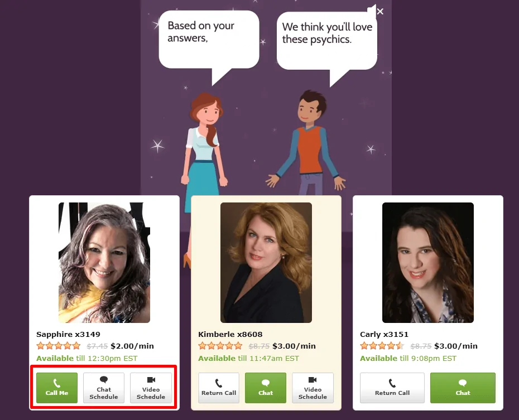The image size is (519, 420).
Task: Click Carly's availability till 9:08pm text
Action: pos(408,359)
